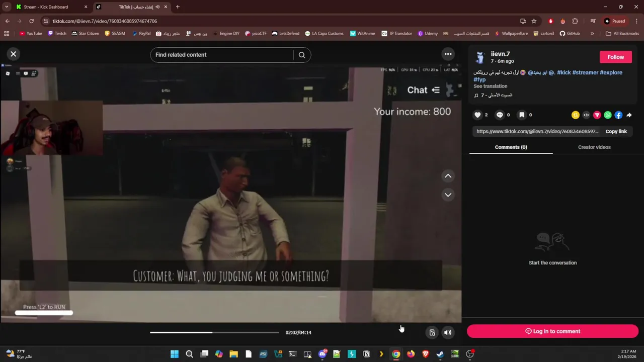
Task: Click the search magnifier icon
Action: point(302,55)
